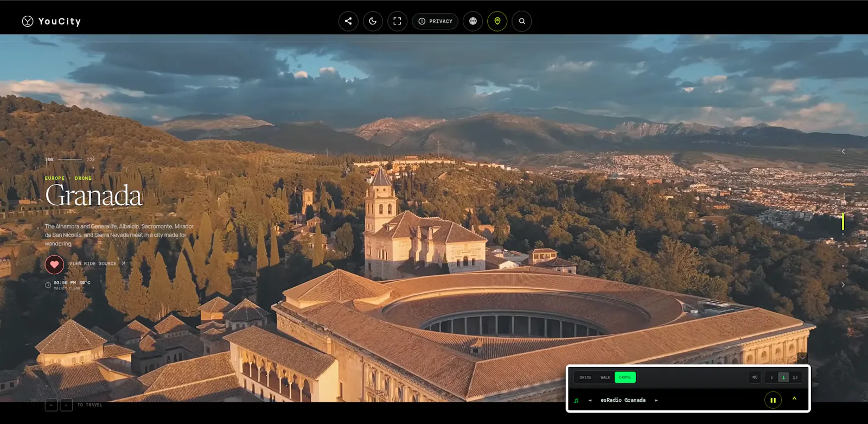Click the down chevron above the player
This screenshot has height=424, width=868.
(802, 358)
